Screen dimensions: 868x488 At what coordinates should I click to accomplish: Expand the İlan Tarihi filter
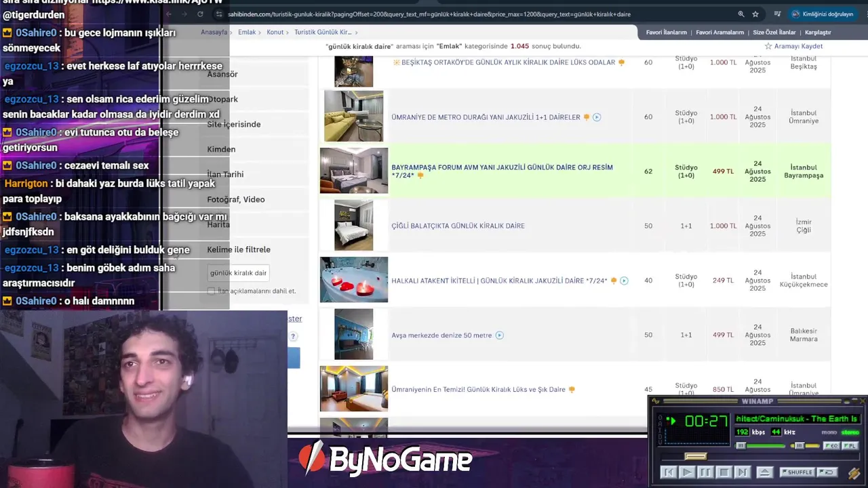pos(225,174)
